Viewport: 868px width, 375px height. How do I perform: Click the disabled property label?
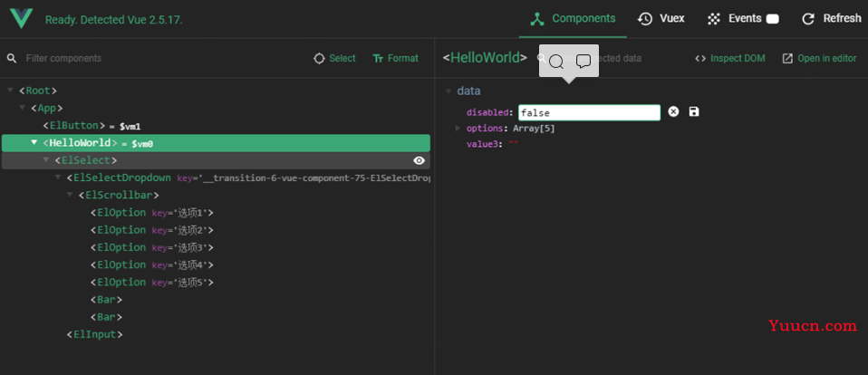[x=487, y=113]
